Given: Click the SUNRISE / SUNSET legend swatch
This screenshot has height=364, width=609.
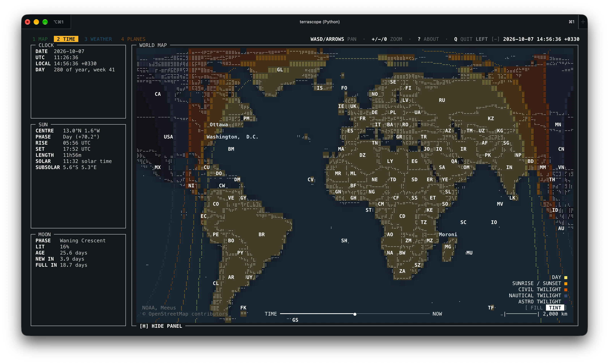Looking at the screenshot, I should [566, 283].
